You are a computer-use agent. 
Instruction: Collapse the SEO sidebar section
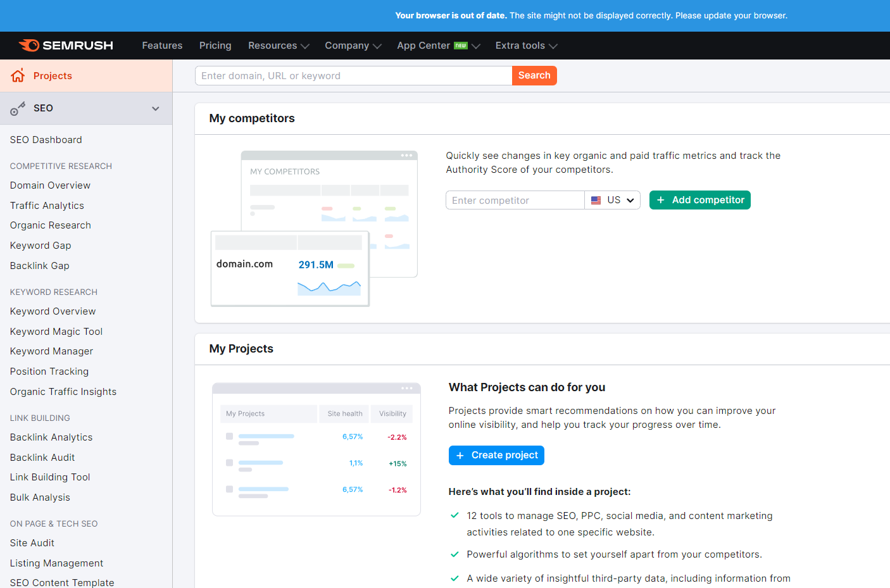(x=156, y=108)
